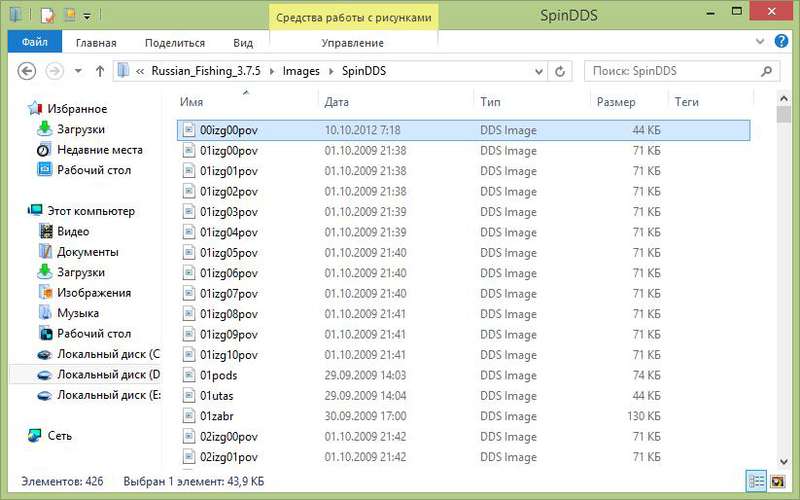
Task: Select file 01izg05pov icon
Action: click(x=189, y=252)
